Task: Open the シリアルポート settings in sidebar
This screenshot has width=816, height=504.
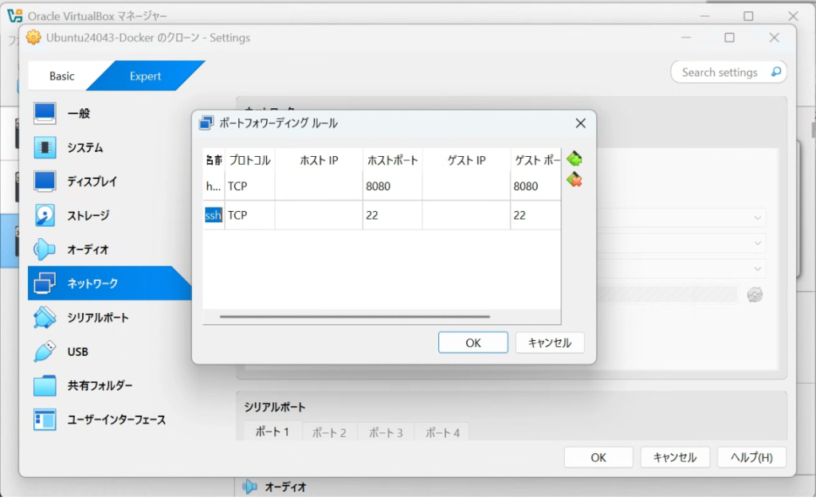Action: 98,318
